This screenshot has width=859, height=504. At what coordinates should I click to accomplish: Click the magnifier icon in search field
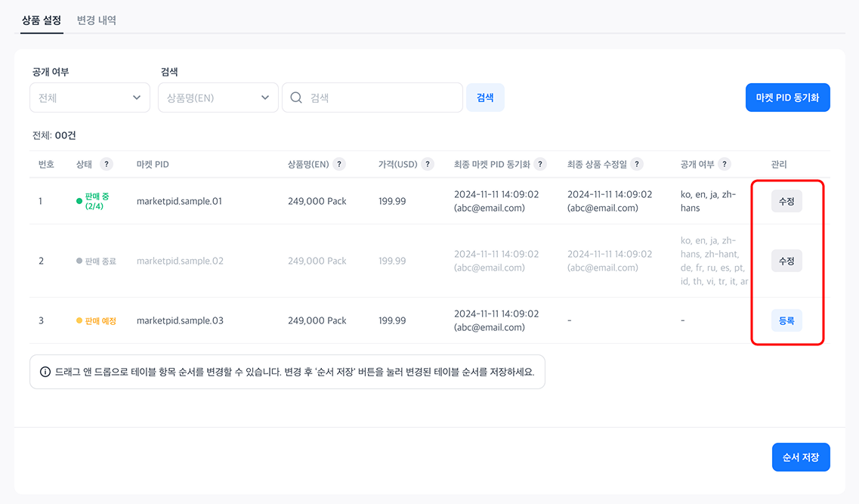(296, 97)
